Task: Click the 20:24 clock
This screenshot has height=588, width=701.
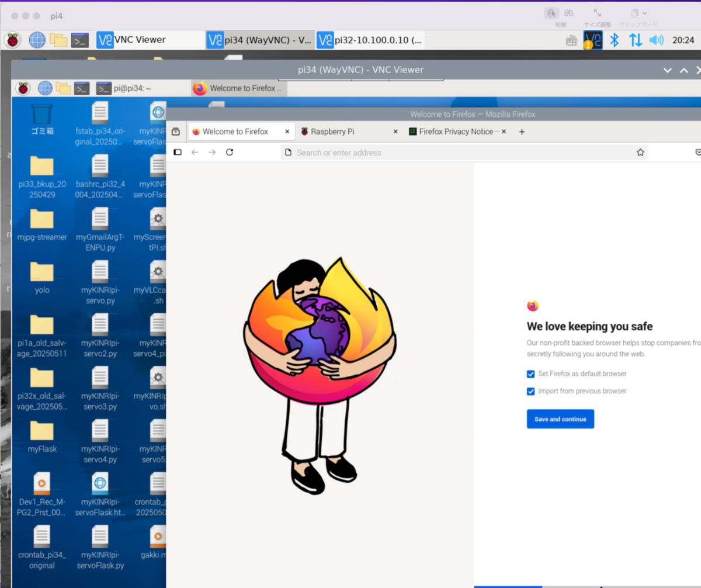Action: coord(683,40)
